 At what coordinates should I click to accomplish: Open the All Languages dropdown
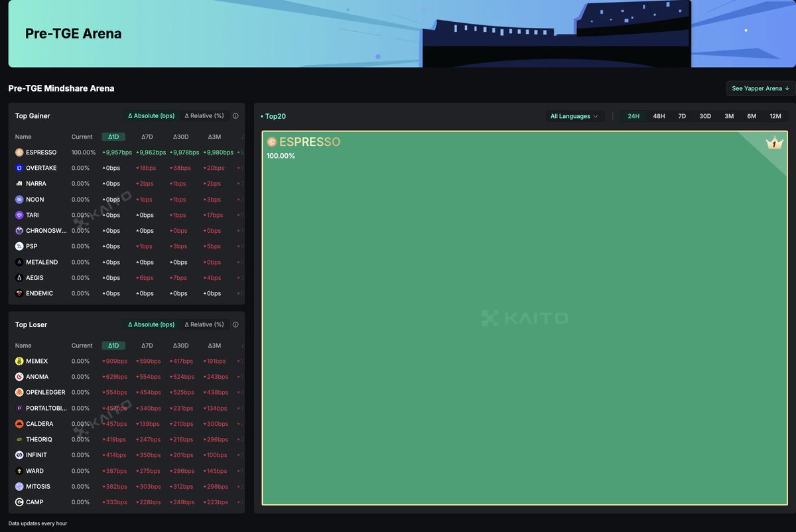574,116
